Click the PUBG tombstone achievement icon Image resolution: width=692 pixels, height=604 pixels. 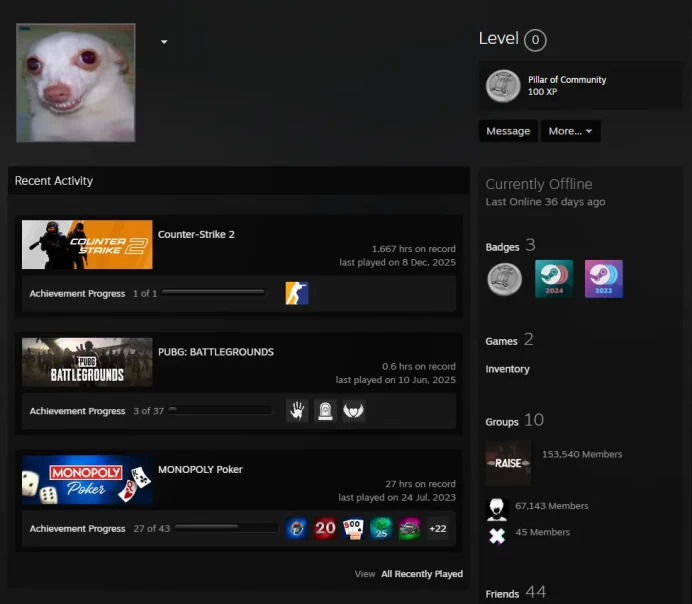pos(325,411)
